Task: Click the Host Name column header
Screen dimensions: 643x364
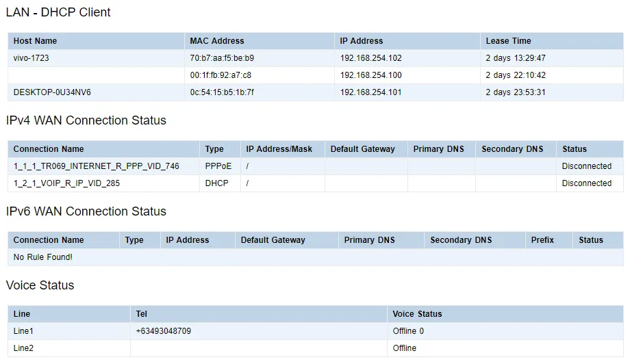Action: pyautogui.click(x=35, y=41)
